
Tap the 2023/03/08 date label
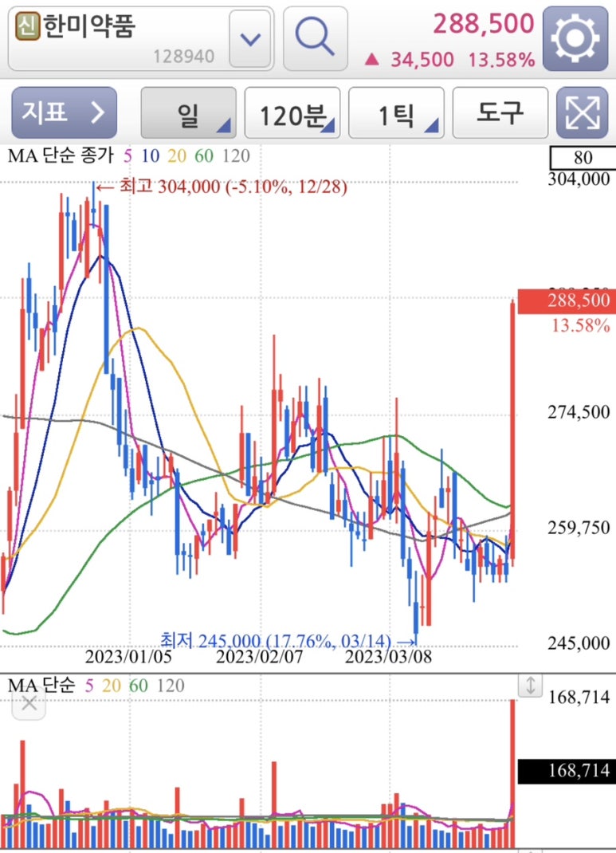click(x=389, y=657)
